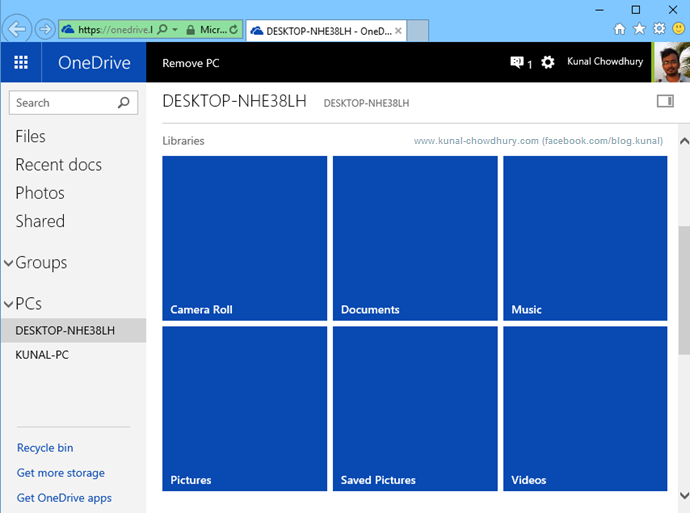Open the browser Tools gear icon
Screen dimensions: 690x513
[659, 29]
